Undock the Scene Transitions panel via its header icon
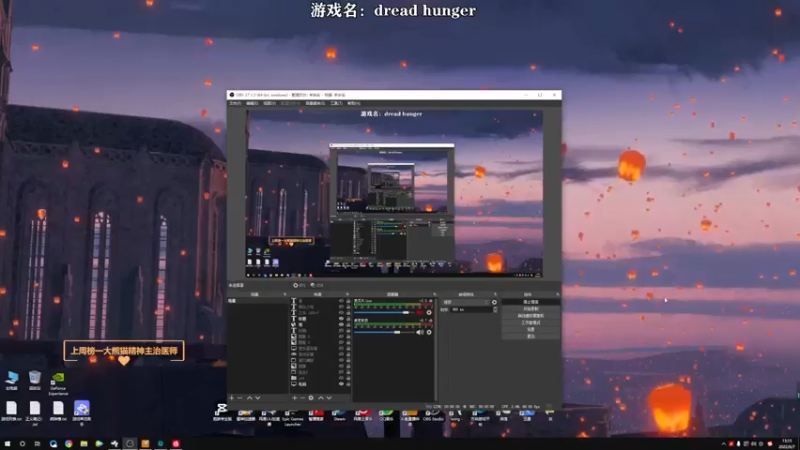 point(495,294)
